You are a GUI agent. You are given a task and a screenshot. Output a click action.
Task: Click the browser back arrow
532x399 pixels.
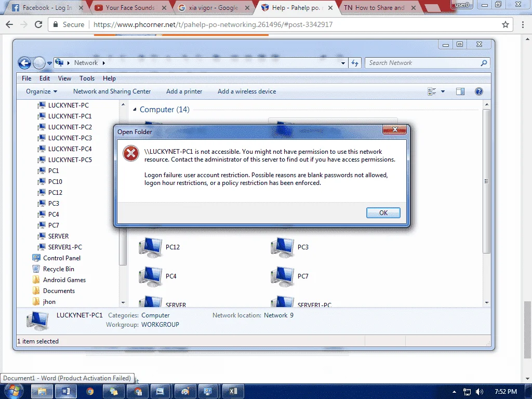pos(9,24)
